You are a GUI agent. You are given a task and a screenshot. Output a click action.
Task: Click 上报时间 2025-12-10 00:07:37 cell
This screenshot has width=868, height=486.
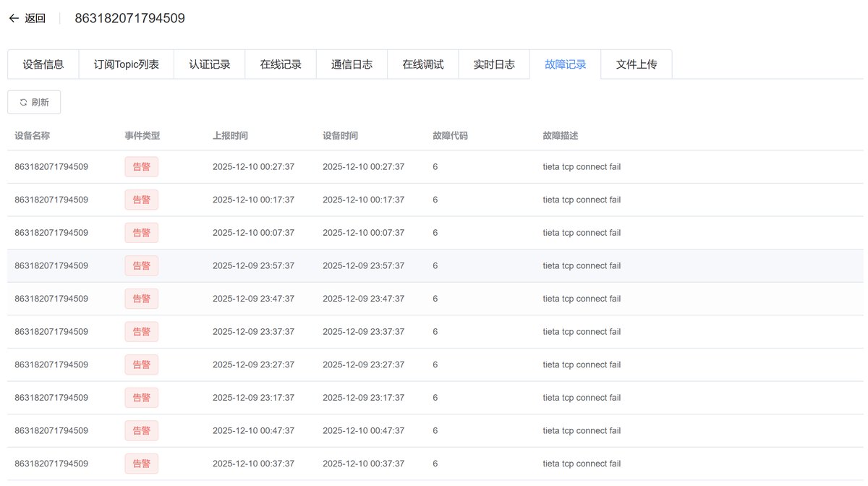253,233
